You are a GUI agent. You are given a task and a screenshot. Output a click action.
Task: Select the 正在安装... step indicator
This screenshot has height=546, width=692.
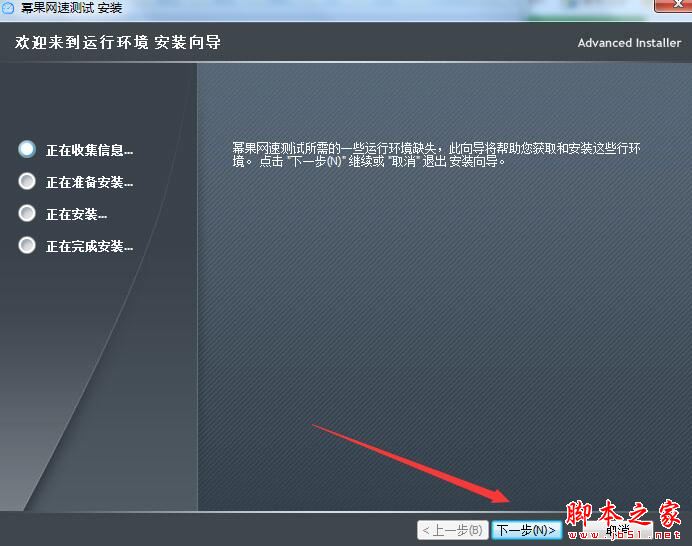[27, 214]
